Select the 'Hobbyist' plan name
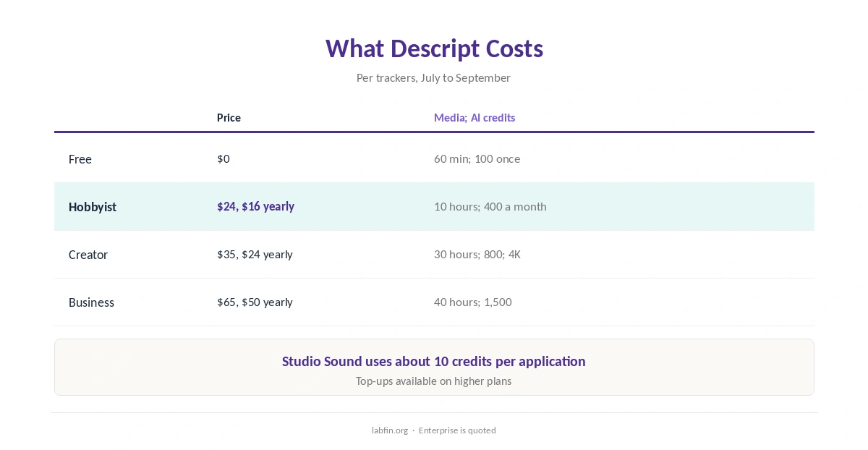868x450 pixels. pos(93,207)
